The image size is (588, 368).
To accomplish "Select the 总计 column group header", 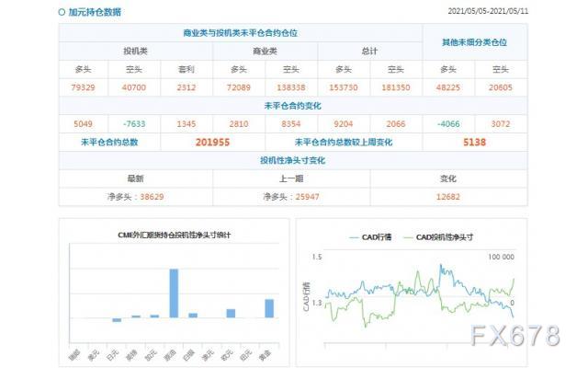I will click(x=369, y=52).
